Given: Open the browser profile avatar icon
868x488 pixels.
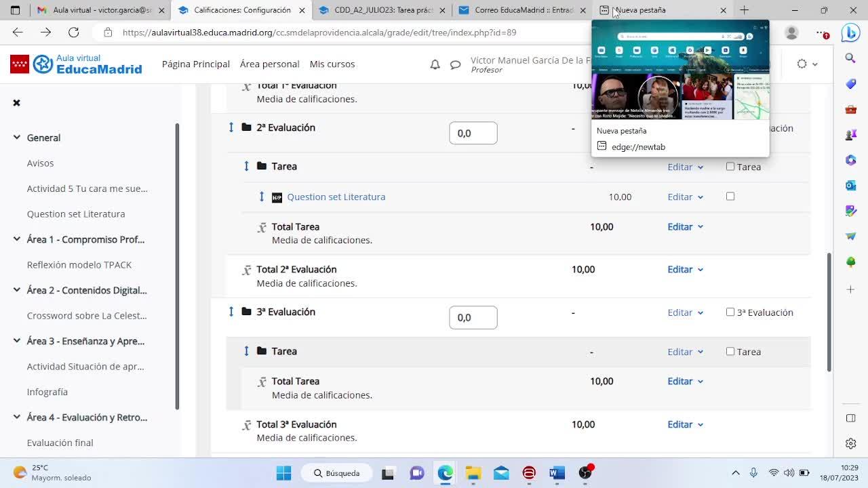Looking at the screenshot, I should 791,33.
